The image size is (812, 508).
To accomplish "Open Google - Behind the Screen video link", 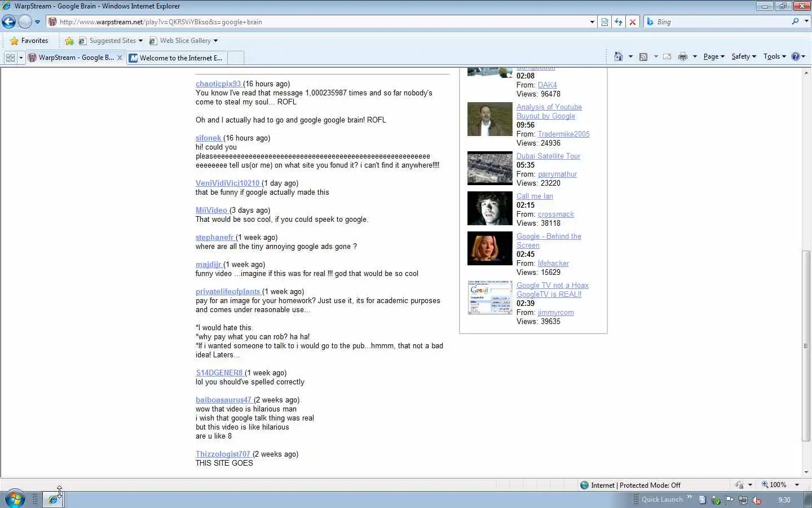I will tap(549, 240).
